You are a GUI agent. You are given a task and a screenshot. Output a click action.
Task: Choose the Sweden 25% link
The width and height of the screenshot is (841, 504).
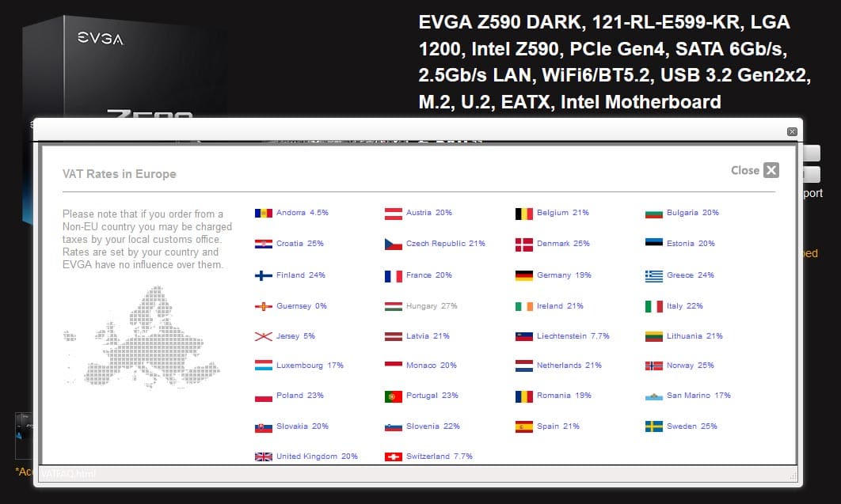[691, 426]
